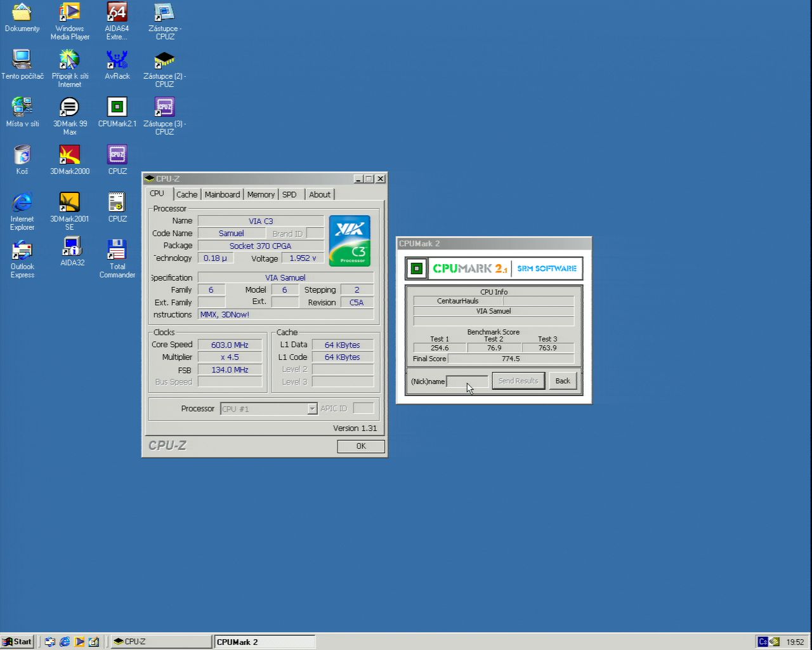812x650 pixels.
Task: Click the Core Speed 603.0 MHz value
Action: (230, 345)
